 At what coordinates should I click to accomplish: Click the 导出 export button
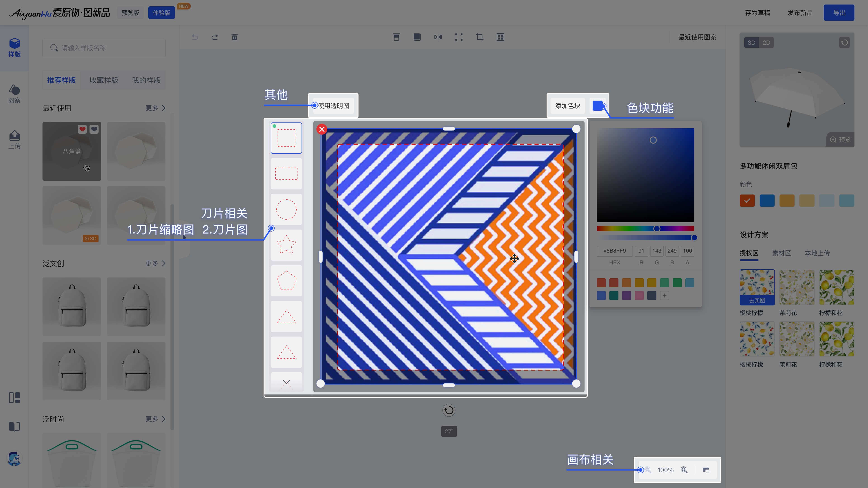click(839, 13)
